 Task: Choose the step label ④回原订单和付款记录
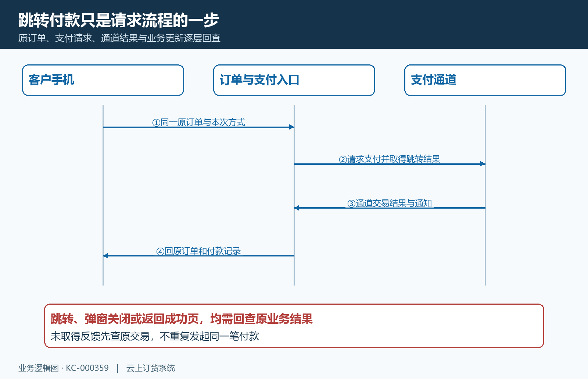199,251
